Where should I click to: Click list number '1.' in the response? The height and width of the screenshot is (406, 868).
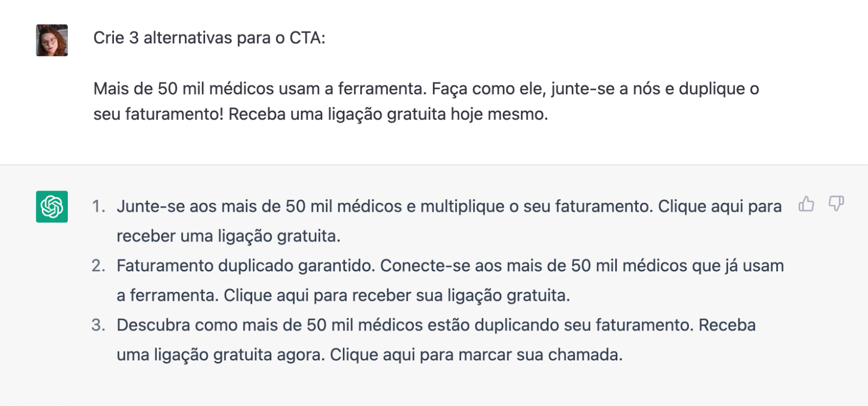pyautogui.click(x=99, y=207)
